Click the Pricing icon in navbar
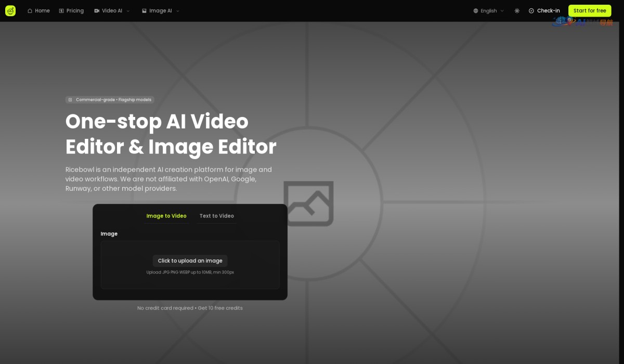The width and height of the screenshot is (624, 364). point(61,11)
